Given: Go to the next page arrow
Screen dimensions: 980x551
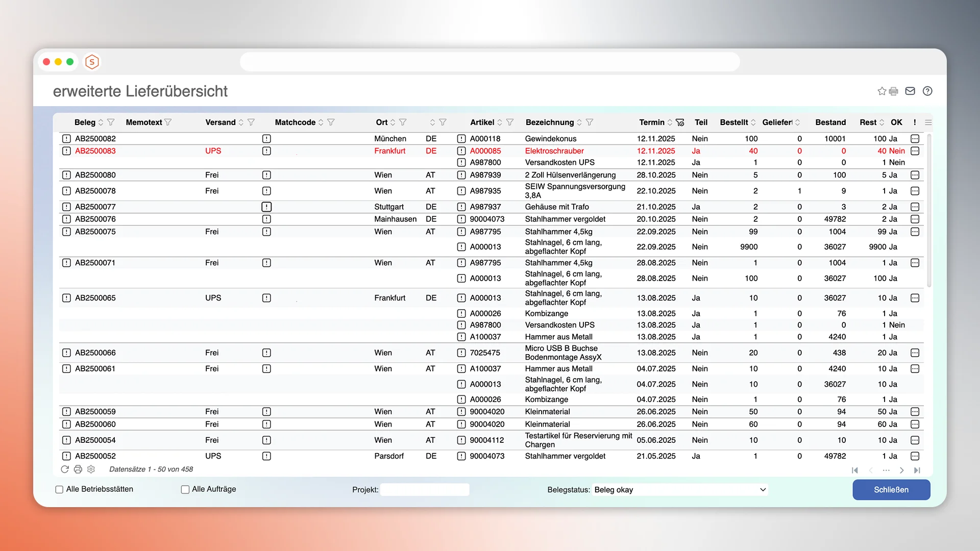Looking at the screenshot, I should pyautogui.click(x=902, y=470).
